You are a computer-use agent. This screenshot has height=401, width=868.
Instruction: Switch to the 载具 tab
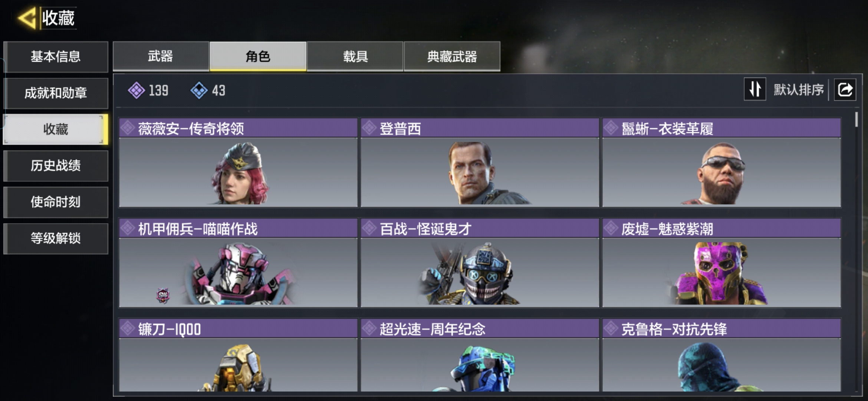pos(355,56)
